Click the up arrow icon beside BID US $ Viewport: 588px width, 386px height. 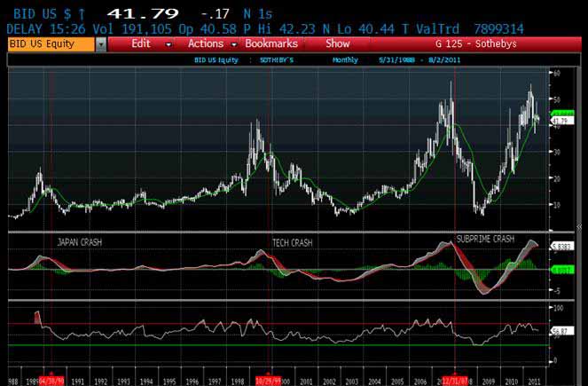pos(82,15)
